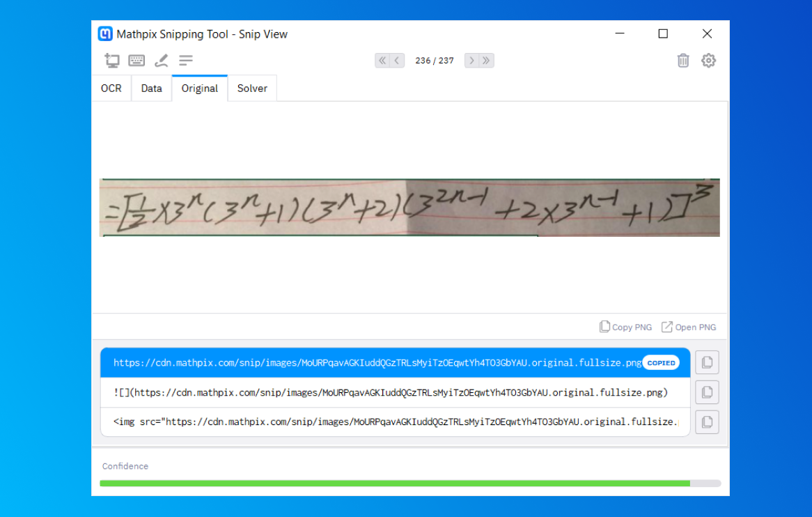Open the keyboard input editor icon
The image size is (812, 517).
[136, 61]
